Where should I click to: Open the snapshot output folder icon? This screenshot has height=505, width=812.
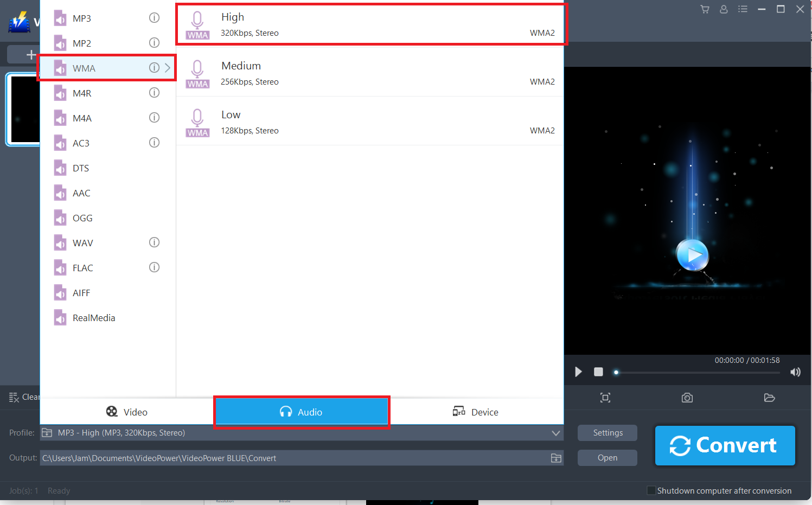(x=770, y=398)
